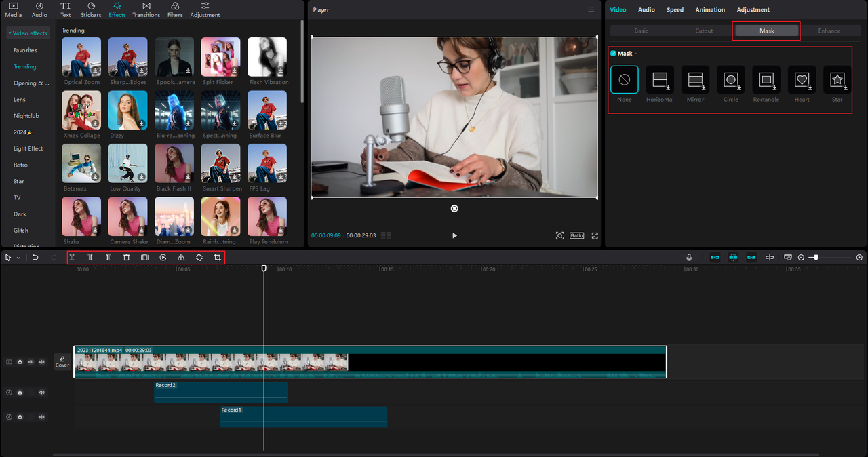Uncheck the Mask checkbox
The height and width of the screenshot is (457, 868).
tap(613, 54)
